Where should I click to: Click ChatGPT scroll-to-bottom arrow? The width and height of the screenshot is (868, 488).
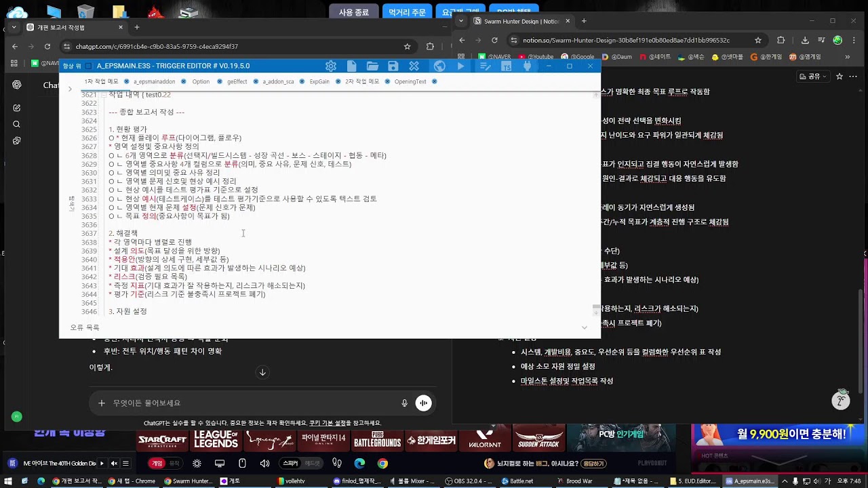[262, 372]
